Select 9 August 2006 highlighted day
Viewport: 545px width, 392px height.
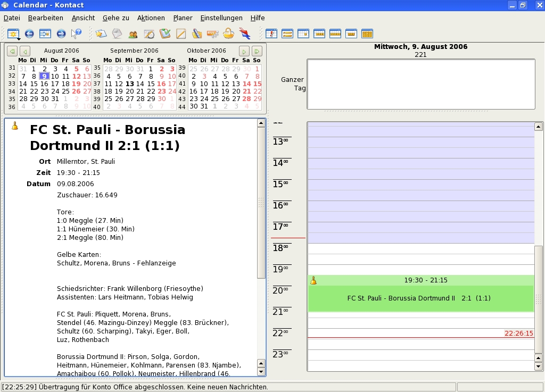coord(44,76)
